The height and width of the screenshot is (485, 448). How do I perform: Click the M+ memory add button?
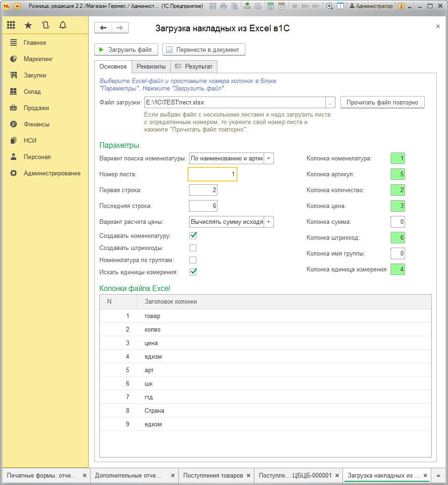point(305,6)
